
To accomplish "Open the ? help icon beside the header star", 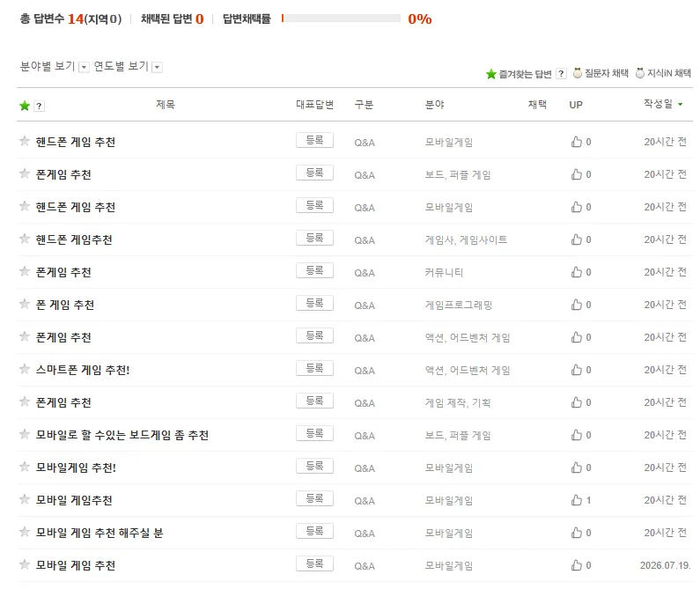I will click(x=40, y=106).
